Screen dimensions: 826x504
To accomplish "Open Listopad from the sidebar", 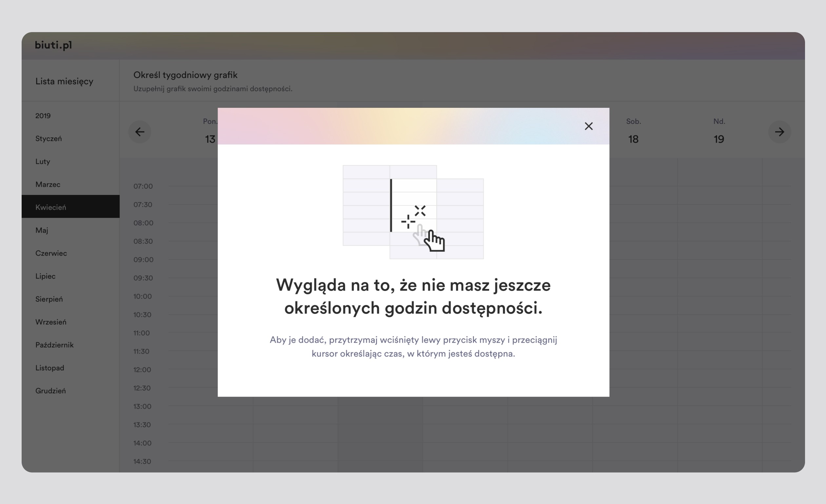I will point(50,368).
